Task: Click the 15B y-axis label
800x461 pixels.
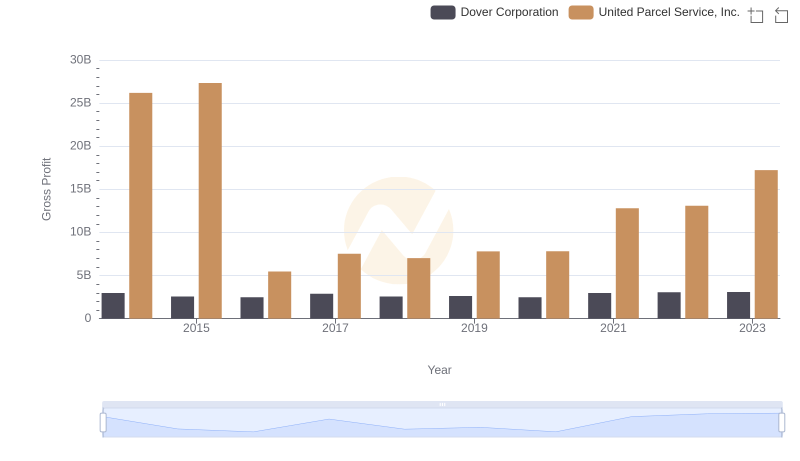Action: click(x=81, y=189)
